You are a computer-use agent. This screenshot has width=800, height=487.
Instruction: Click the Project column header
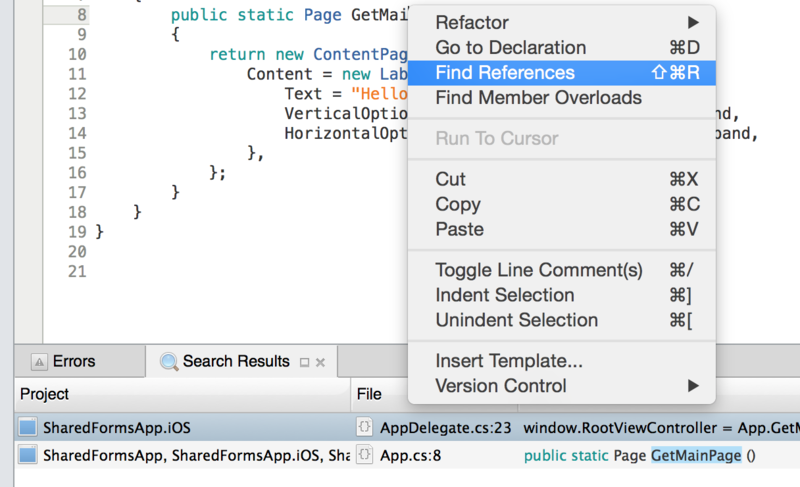tap(180, 394)
